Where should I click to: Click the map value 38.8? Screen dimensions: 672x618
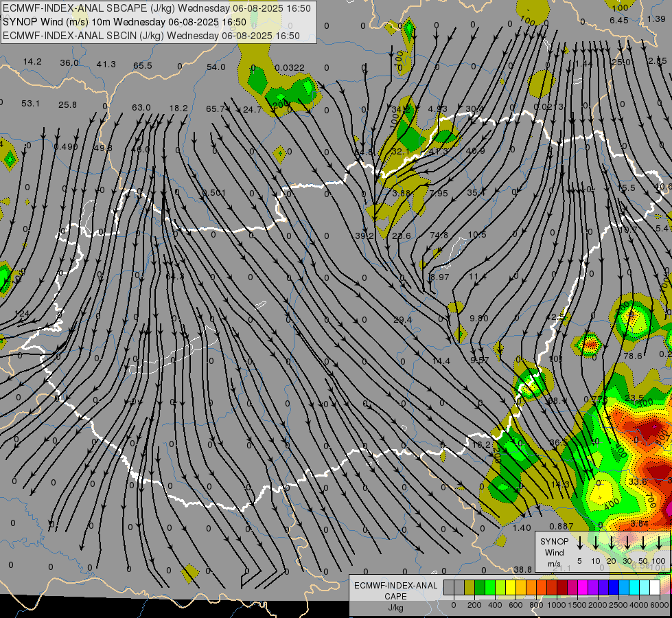pos(522,569)
